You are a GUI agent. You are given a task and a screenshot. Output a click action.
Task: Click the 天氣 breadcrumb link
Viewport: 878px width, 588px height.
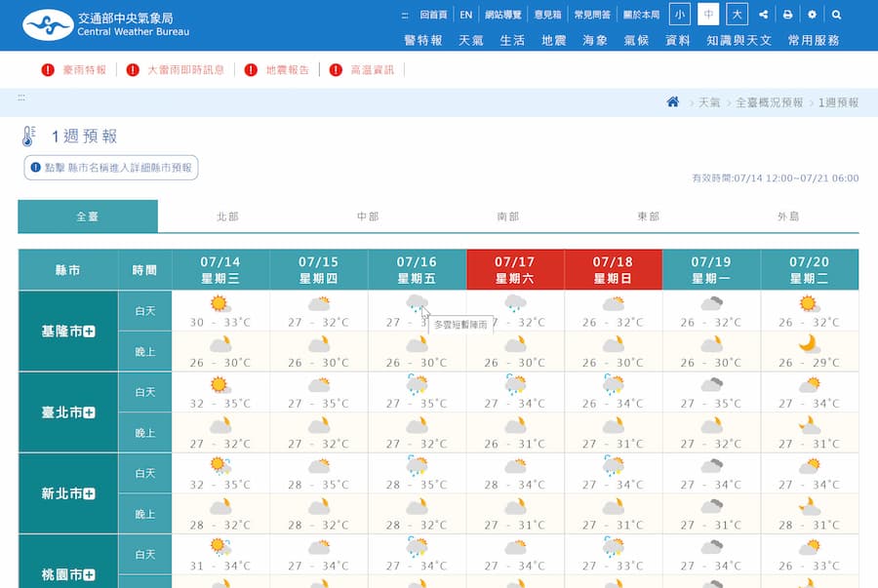709,102
